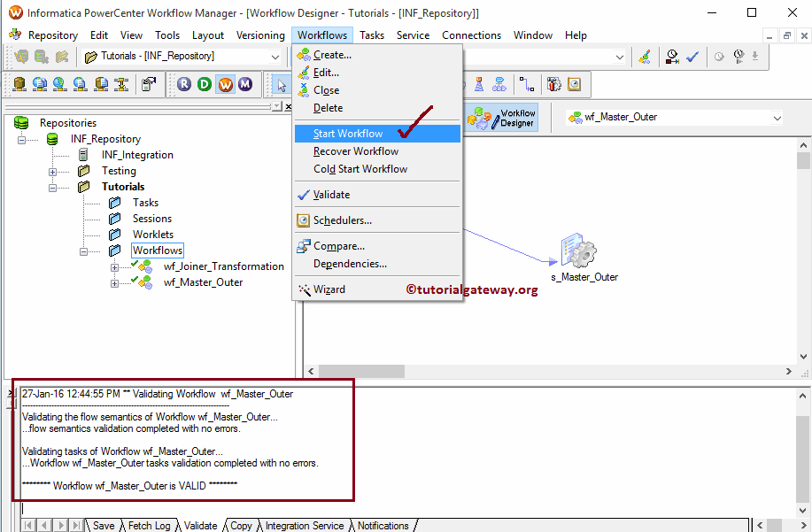Click the barrel-shaped repository connect icon
Viewport: 812px width, 532px height.
coord(19,84)
